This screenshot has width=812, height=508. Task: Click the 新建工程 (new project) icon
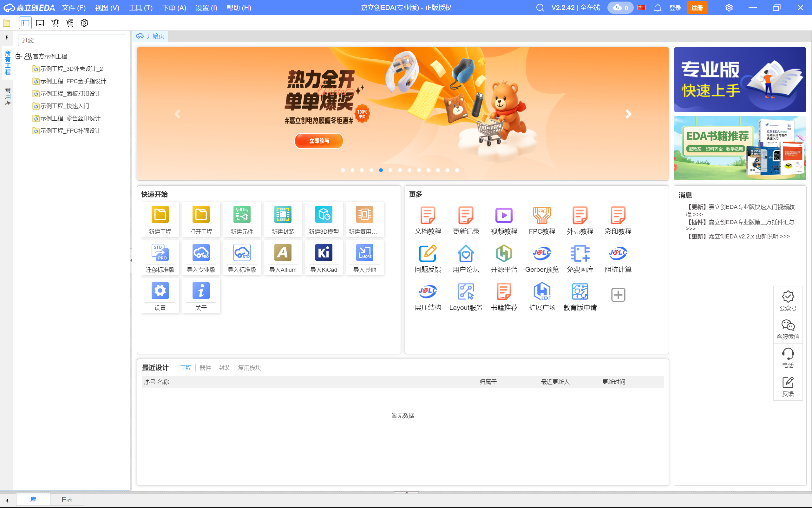(x=160, y=214)
